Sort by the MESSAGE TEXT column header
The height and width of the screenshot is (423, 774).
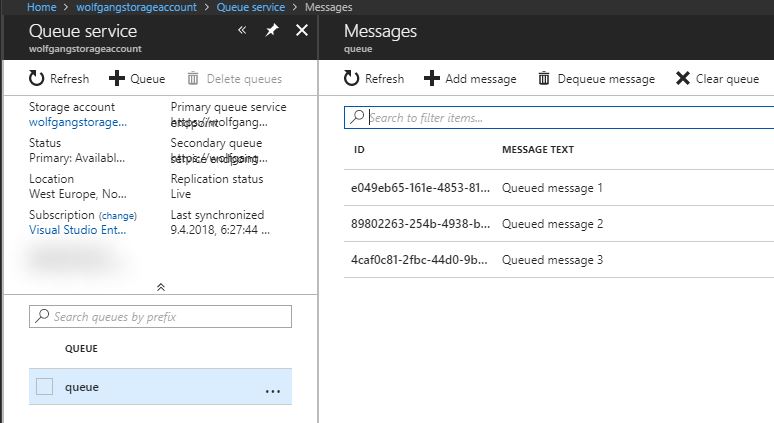click(538, 150)
